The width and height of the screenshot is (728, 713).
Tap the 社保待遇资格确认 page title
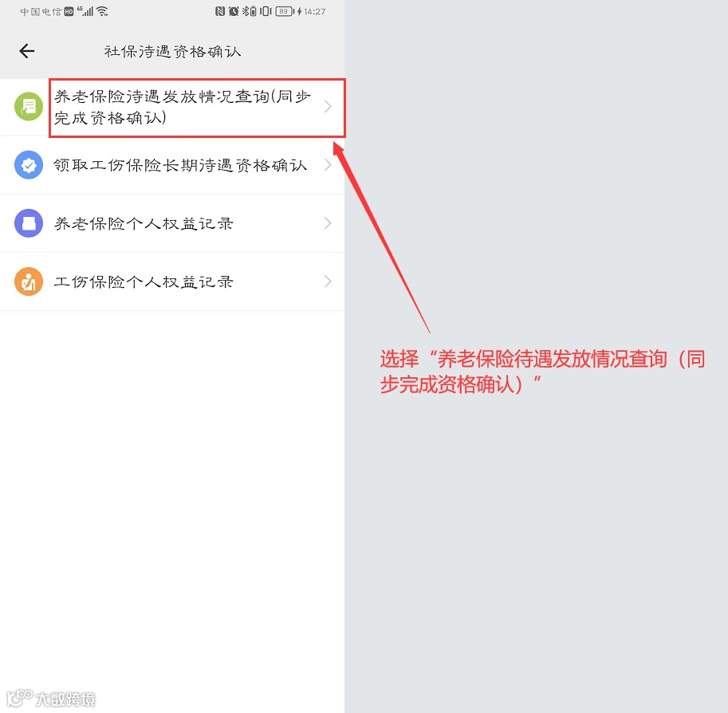pos(172,51)
